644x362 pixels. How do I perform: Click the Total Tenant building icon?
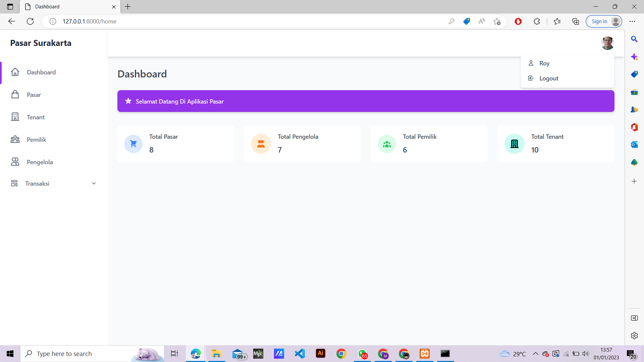(x=514, y=143)
